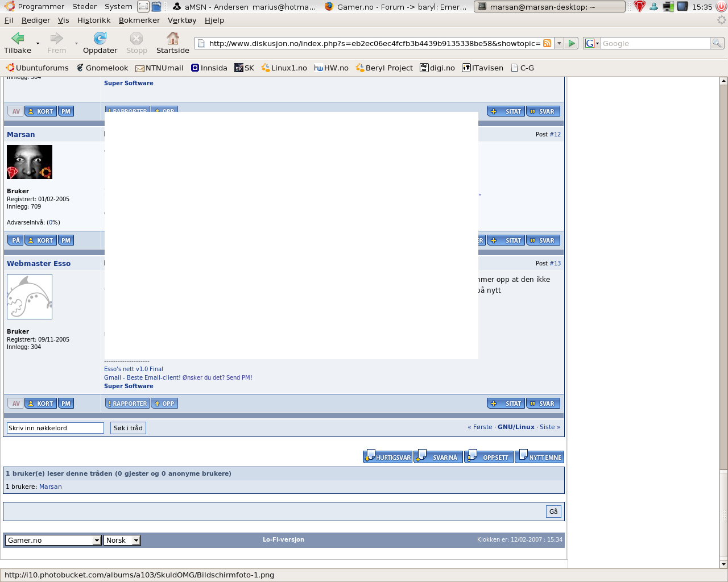The width and height of the screenshot is (728, 582).
Task: Open the Vis menu
Action: [64, 20]
